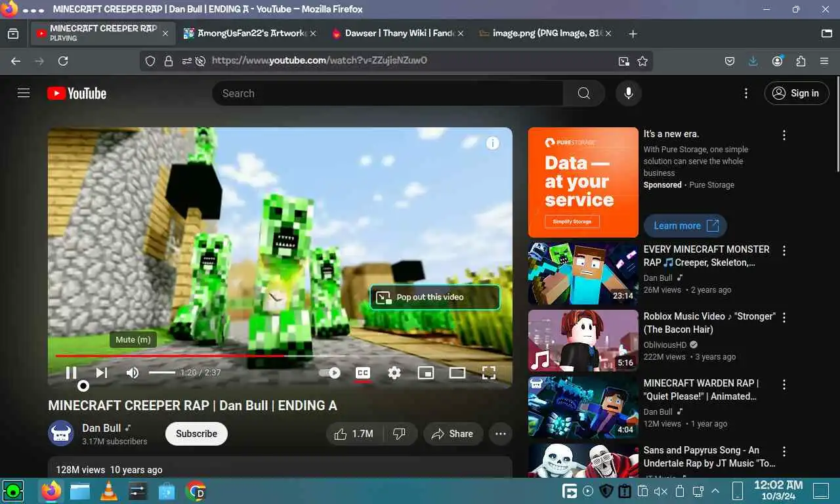Open options for Roblox Stronger video
This screenshot has width=840, height=504.
tap(784, 318)
